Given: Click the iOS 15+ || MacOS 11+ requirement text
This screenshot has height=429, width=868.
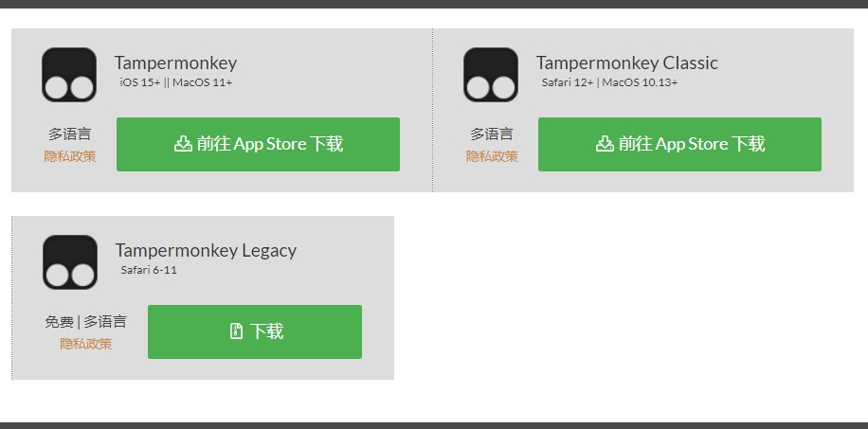Looking at the screenshot, I should (x=176, y=83).
